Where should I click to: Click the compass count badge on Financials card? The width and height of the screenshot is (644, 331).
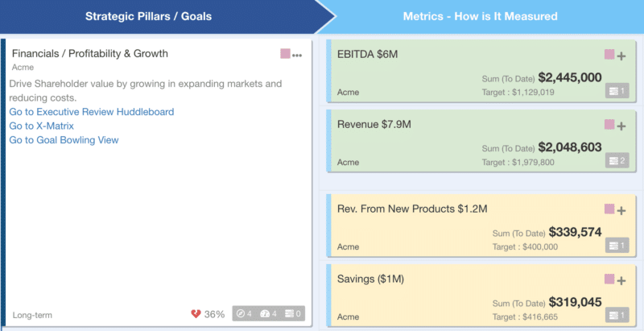click(245, 314)
